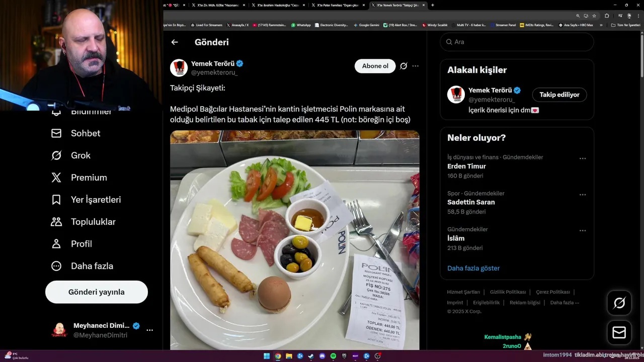Open File Explorer from the taskbar
644x362 pixels.
pyautogui.click(x=289, y=356)
